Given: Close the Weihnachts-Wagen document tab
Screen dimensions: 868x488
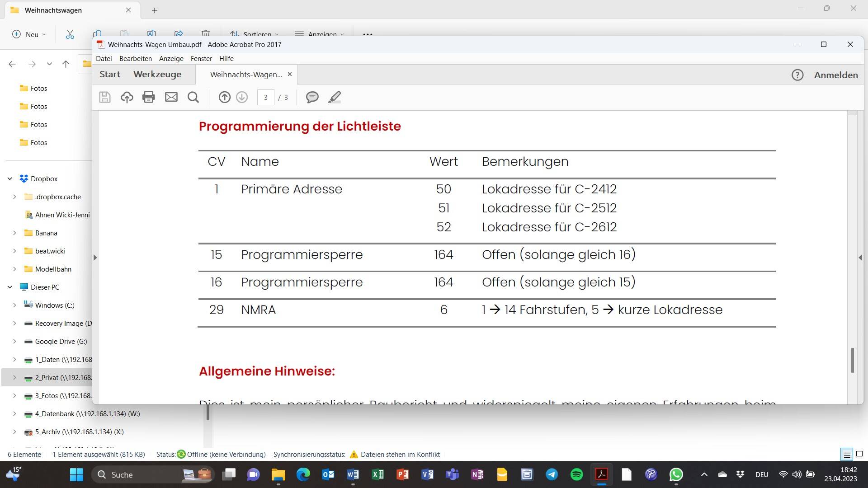Looking at the screenshot, I should pos(290,74).
